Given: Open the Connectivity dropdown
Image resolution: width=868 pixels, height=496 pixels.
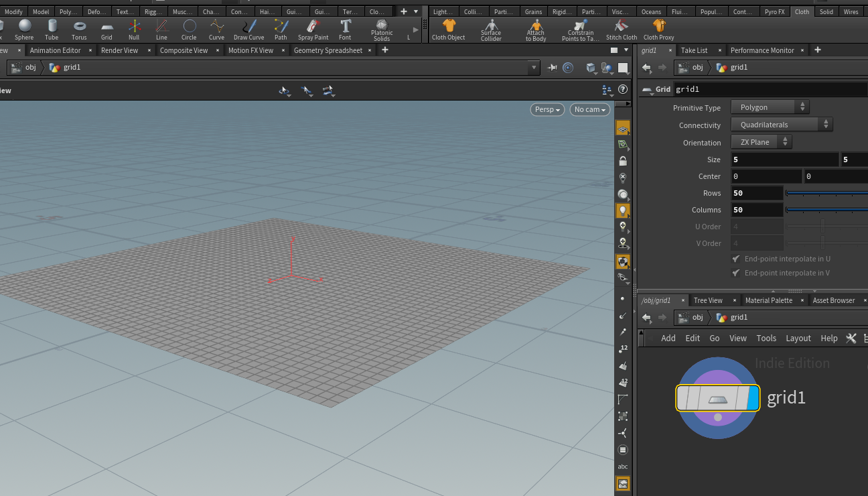Looking at the screenshot, I should [x=782, y=125].
